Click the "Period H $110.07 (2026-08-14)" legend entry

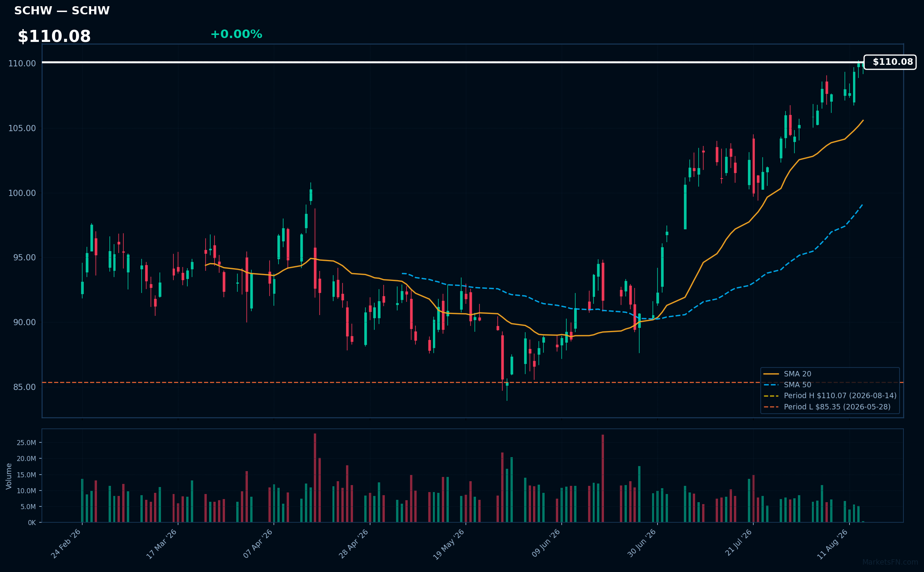(x=840, y=396)
